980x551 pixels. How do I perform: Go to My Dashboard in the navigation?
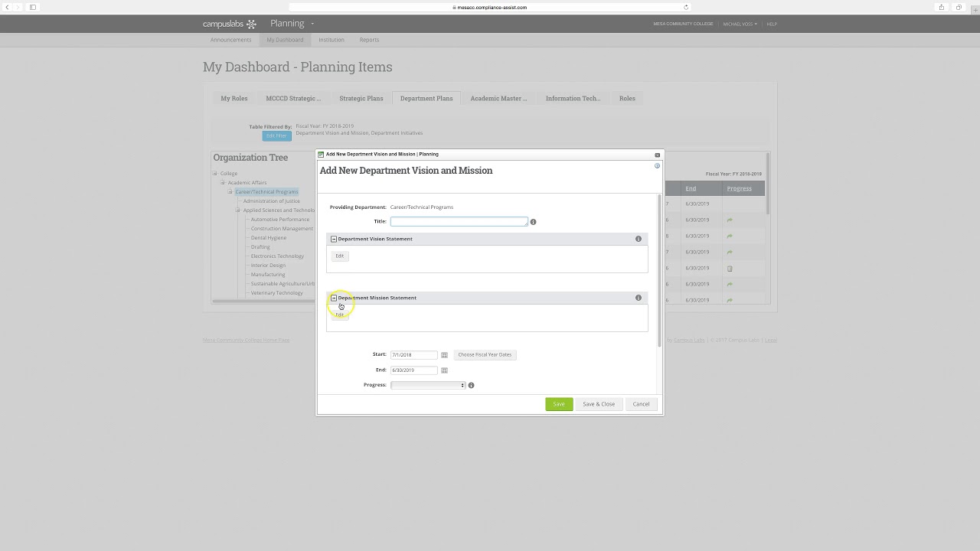(x=285, y=40)
